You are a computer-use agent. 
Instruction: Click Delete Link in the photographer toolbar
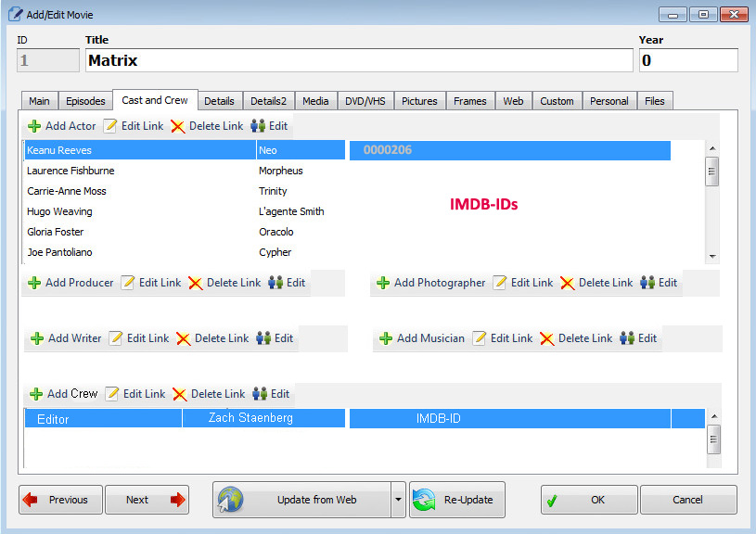coord(596,283)
